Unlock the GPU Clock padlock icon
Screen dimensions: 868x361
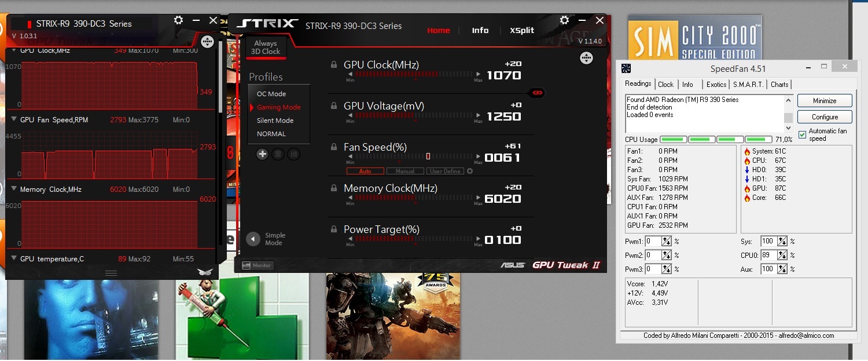[333, 65]
